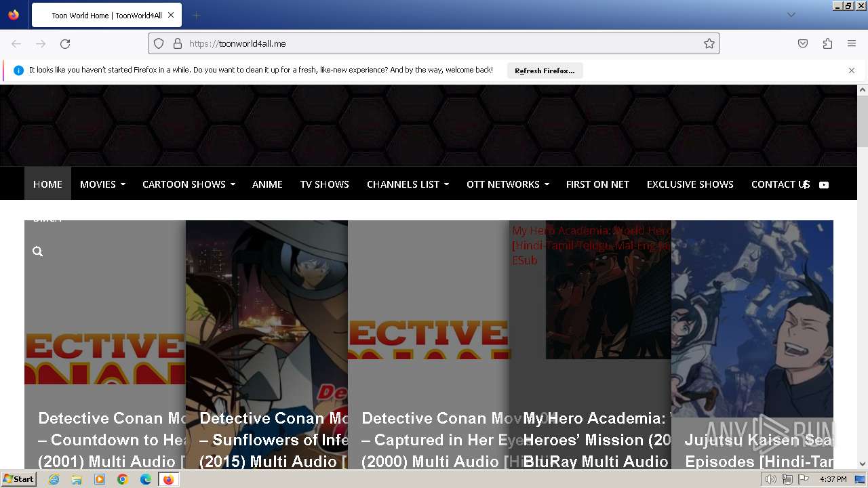Close the Toon World Home tab

point(171,15)
